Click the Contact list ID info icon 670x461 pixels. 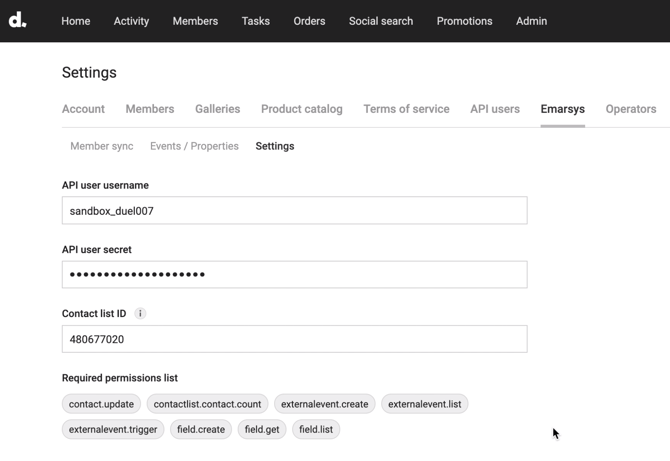[140, 314]
